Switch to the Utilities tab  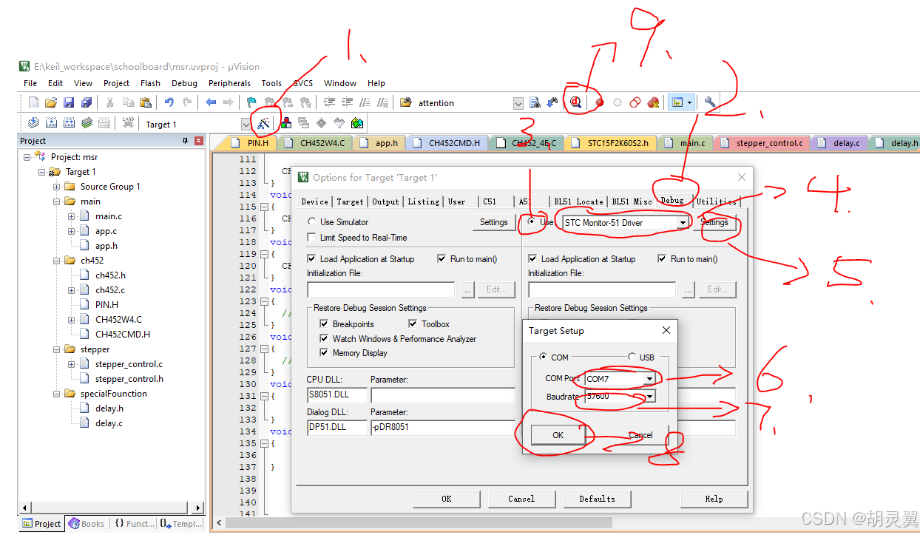click(x=716, y=201)
